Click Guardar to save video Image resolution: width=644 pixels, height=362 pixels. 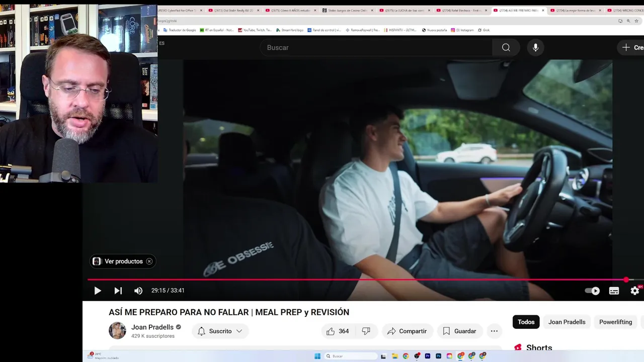click(x=459, y=331)
